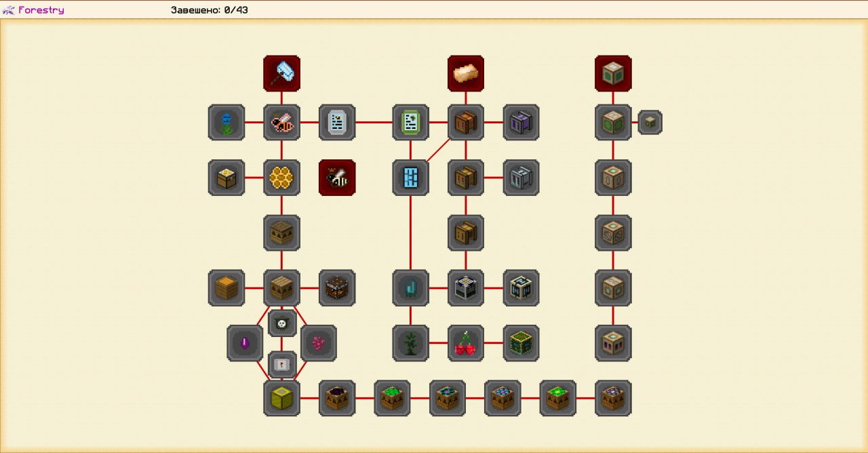This screenshot has height=453, width=868.
Task: Open the orange bee quest node
Action: coord(281,123)
